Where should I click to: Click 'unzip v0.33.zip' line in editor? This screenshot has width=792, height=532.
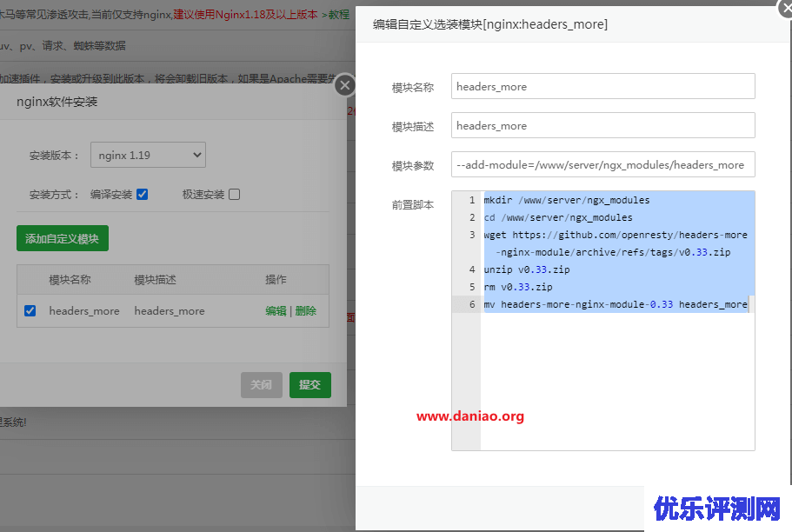pyautogui.click(x=527, y=269)
